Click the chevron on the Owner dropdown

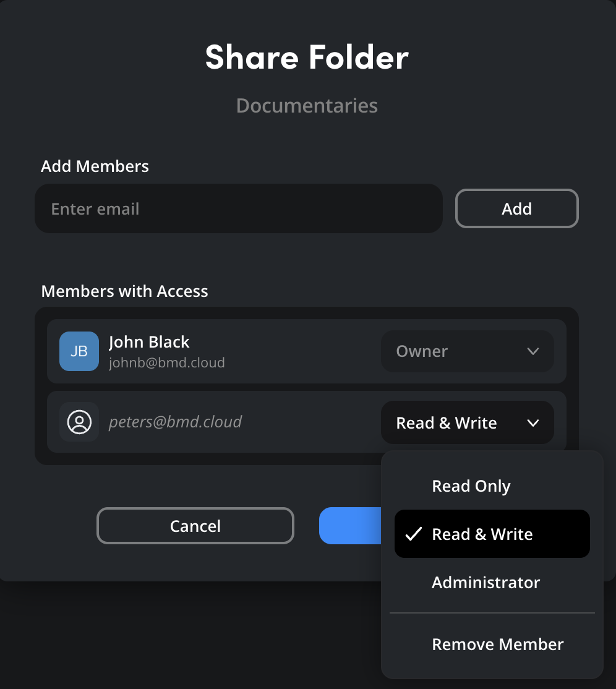[x=533, y=351]
